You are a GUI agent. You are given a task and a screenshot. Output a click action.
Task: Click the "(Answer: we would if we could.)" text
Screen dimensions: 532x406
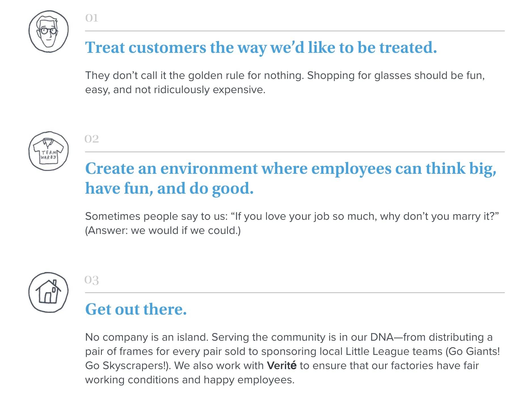click(163, 230)
